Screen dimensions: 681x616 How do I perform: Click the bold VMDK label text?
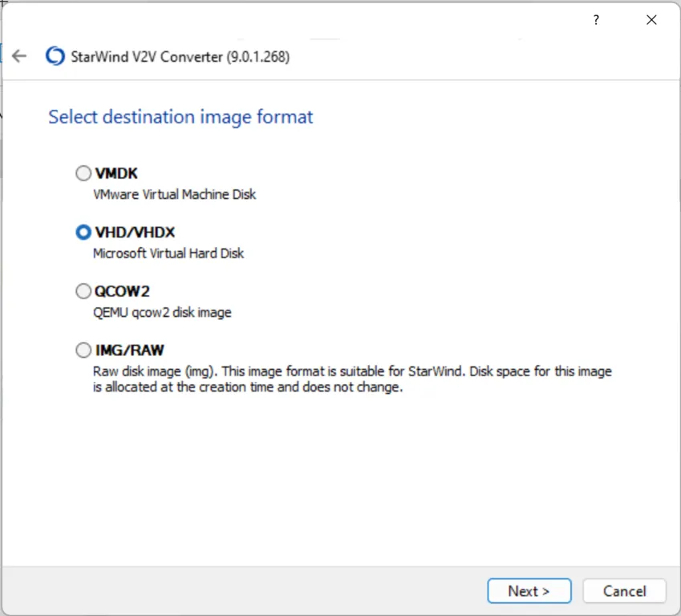point(116,173)
